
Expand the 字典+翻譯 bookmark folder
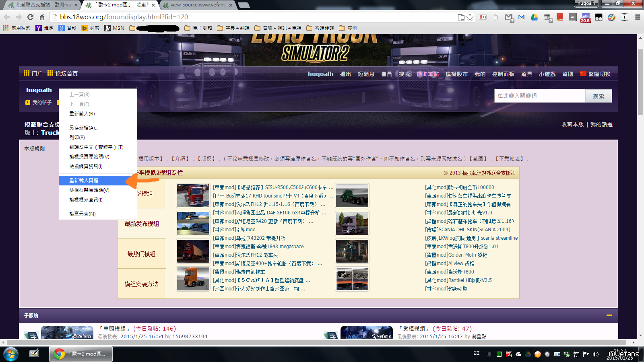click(233, 28)
